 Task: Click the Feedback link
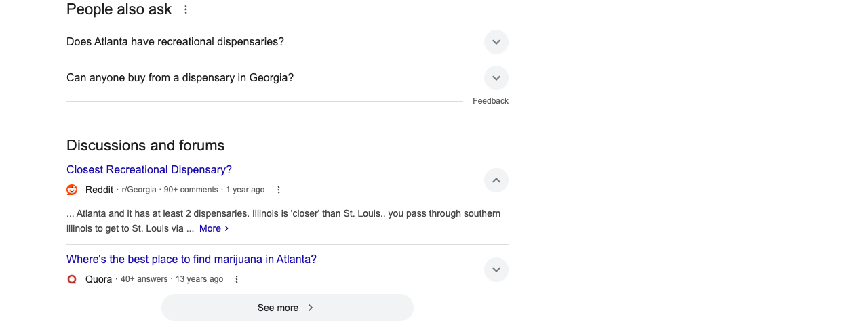490,101
